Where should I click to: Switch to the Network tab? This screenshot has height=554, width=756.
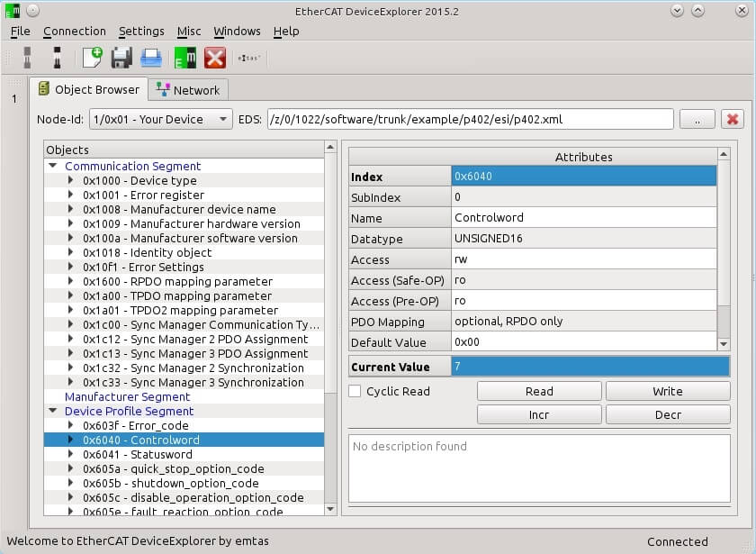(x=188, y=89)
